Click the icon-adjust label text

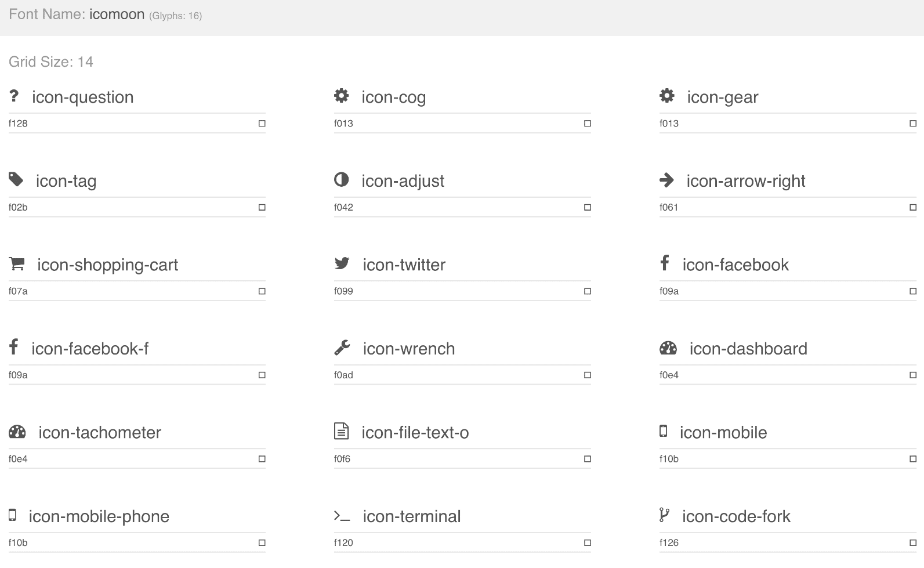click(403, 180)
